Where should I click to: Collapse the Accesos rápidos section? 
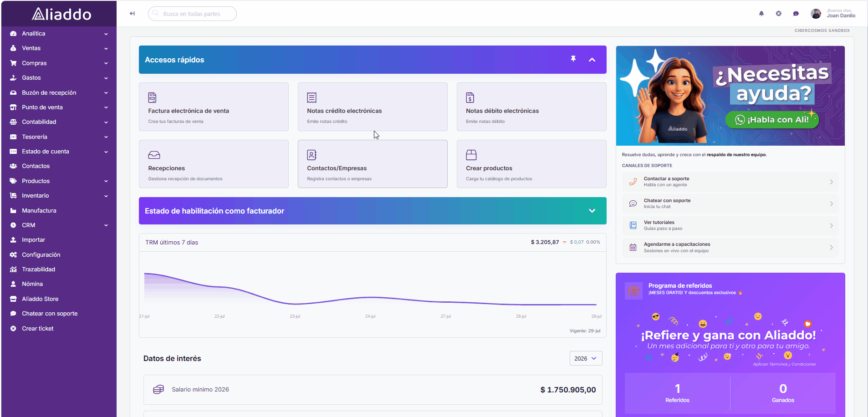[592, 60]
